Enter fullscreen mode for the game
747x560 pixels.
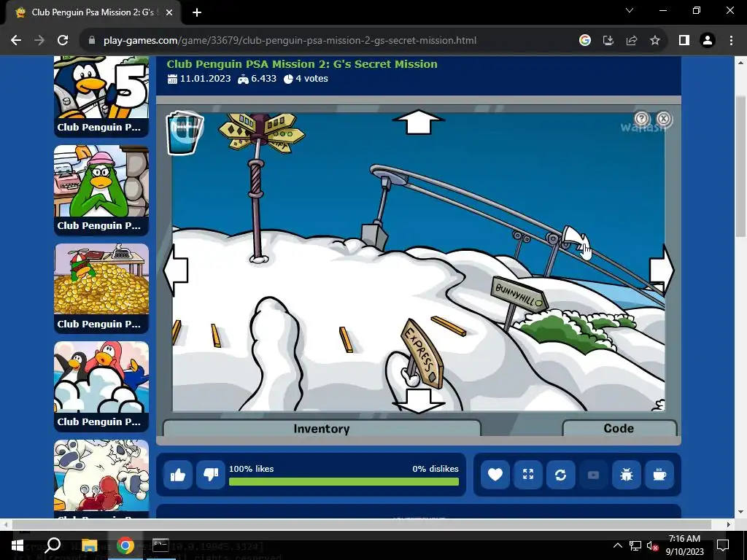point(528,475)
